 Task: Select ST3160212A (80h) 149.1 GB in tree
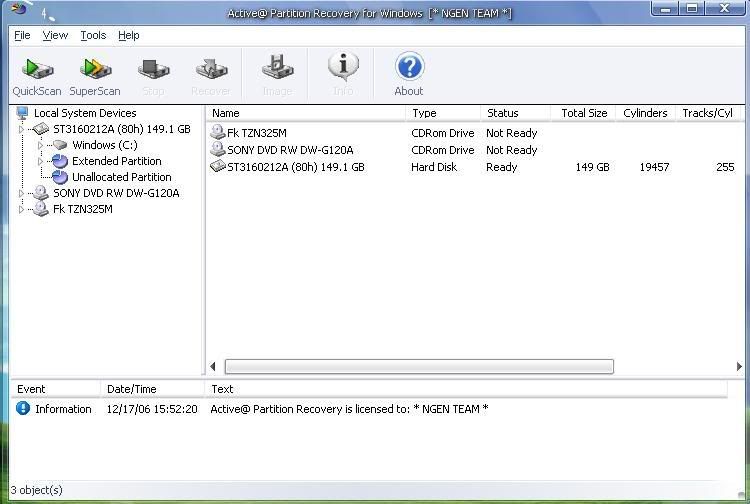(x=121, y=129)
